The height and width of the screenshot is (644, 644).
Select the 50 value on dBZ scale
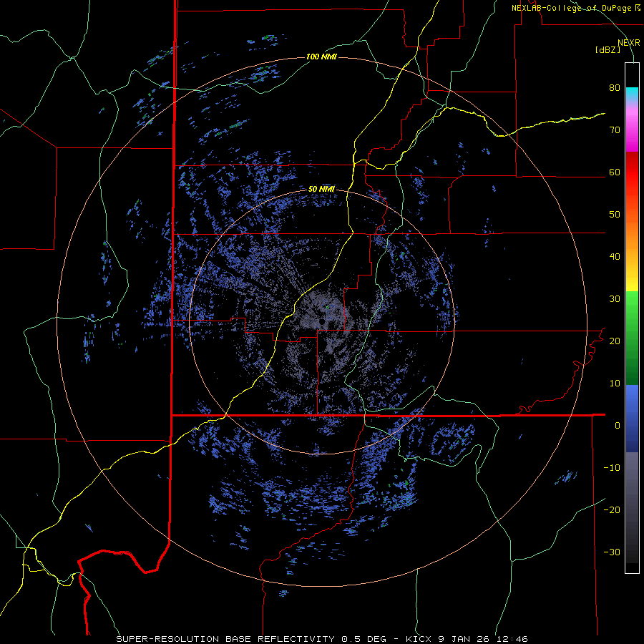click(615, 215)
